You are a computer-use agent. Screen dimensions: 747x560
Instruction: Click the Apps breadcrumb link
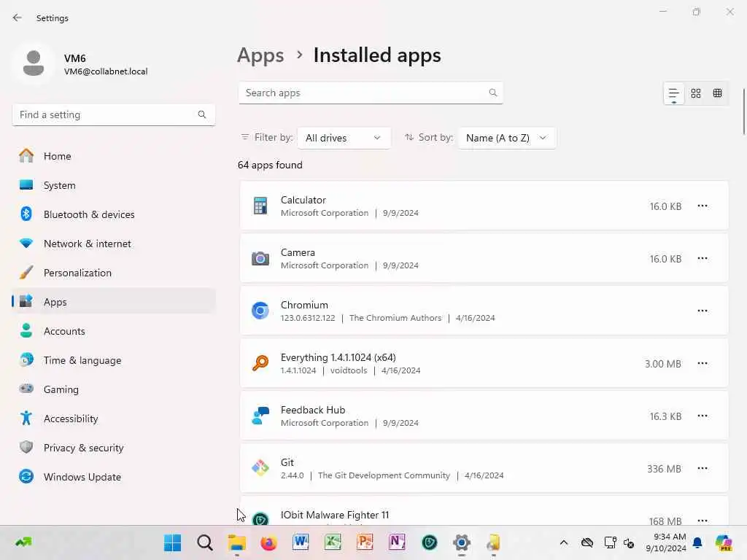click(260, 55)
